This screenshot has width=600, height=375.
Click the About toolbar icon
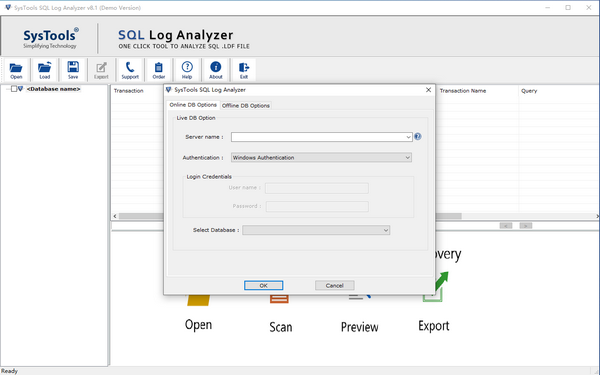click(215, 70)
